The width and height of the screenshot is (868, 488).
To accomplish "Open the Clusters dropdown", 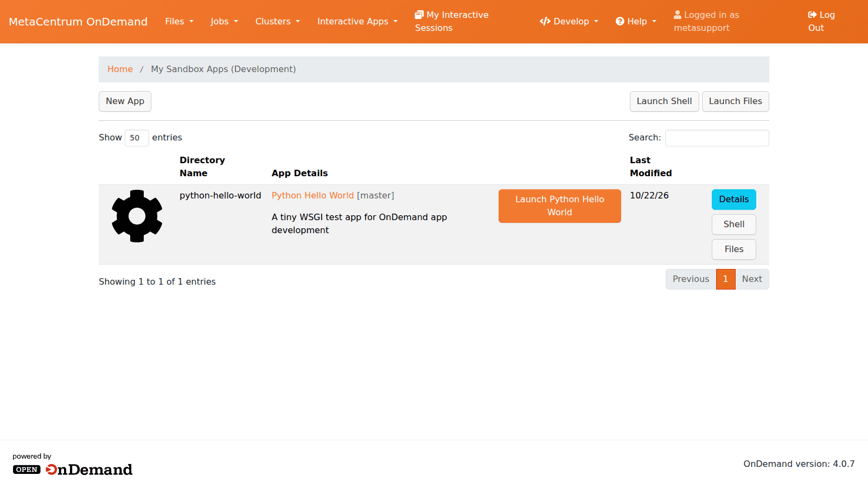I will (277, 22).
